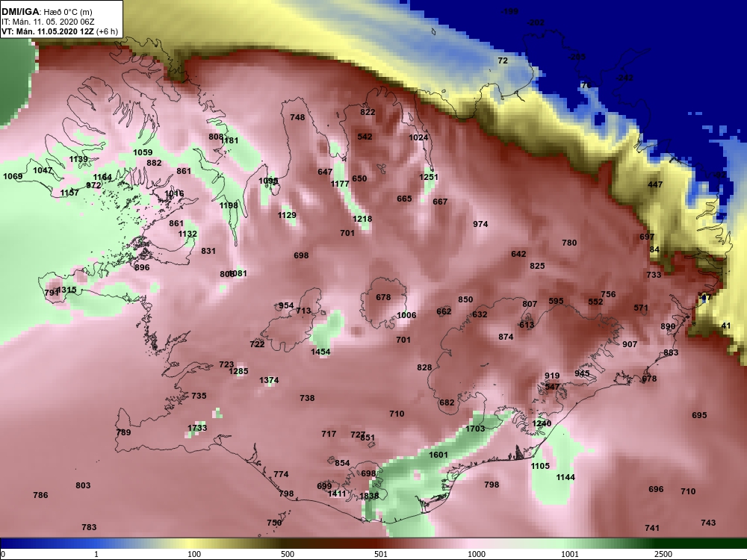Click the map value 774
The height and width of the screenshot is (560, 747).
click(x=281, y=474)
